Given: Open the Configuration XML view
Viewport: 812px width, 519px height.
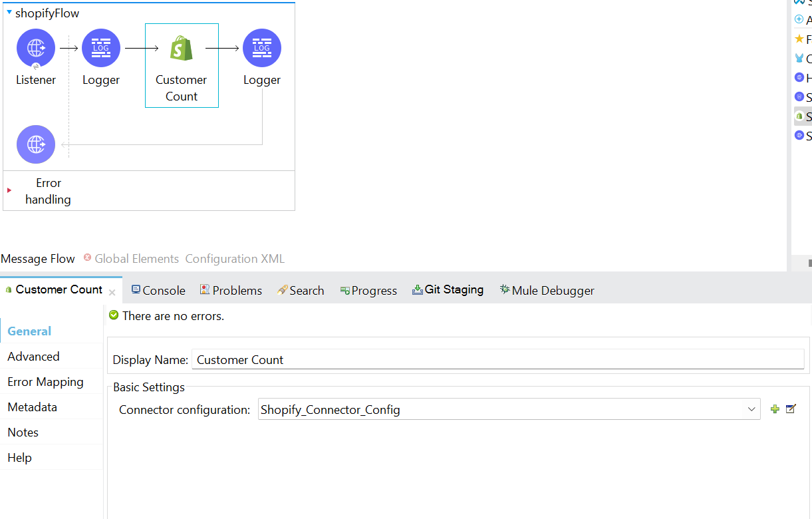Looking at the screenshot, I should click(x=235, y=259).
